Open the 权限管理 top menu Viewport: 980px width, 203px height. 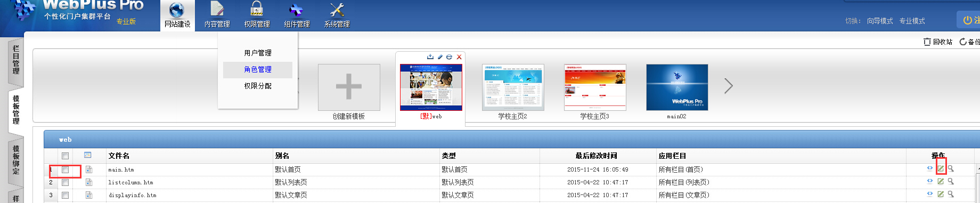[257, 15]
